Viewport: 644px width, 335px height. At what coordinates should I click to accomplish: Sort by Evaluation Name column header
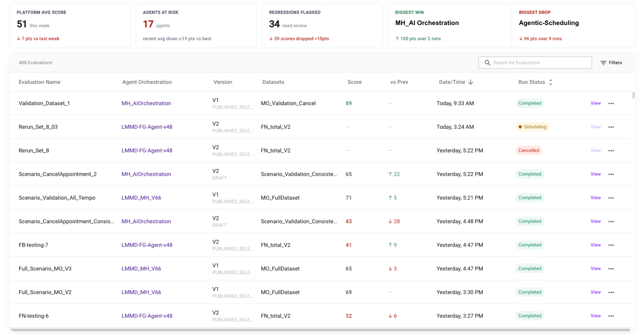(39, 82)
